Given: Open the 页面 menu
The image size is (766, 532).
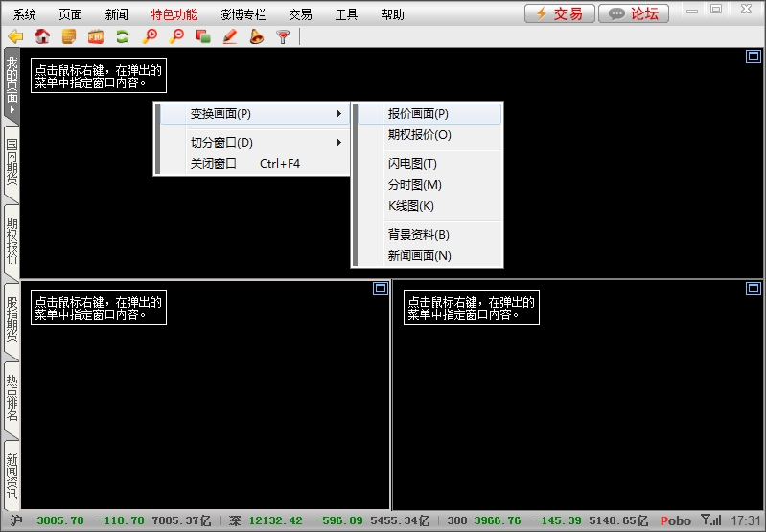Looking at the screenshot, I should [70, 14].
